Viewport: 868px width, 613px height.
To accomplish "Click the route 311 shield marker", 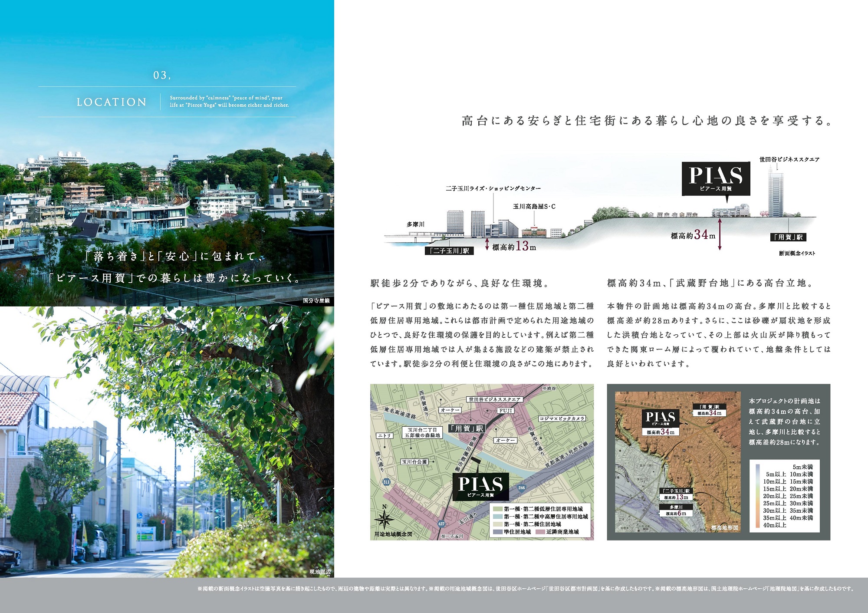I will (x=386, y=482).
